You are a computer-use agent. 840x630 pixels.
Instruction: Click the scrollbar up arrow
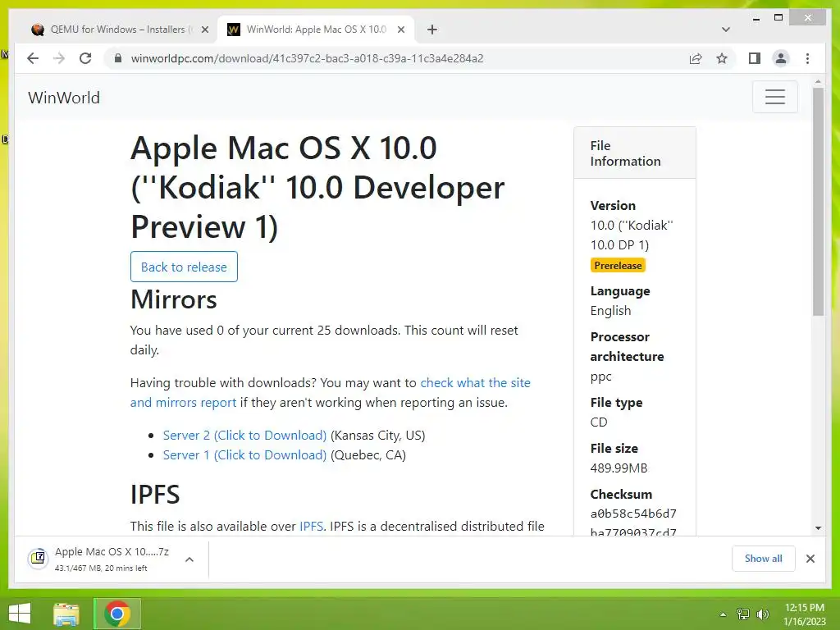pyautogui.click(x=818, y=82)
